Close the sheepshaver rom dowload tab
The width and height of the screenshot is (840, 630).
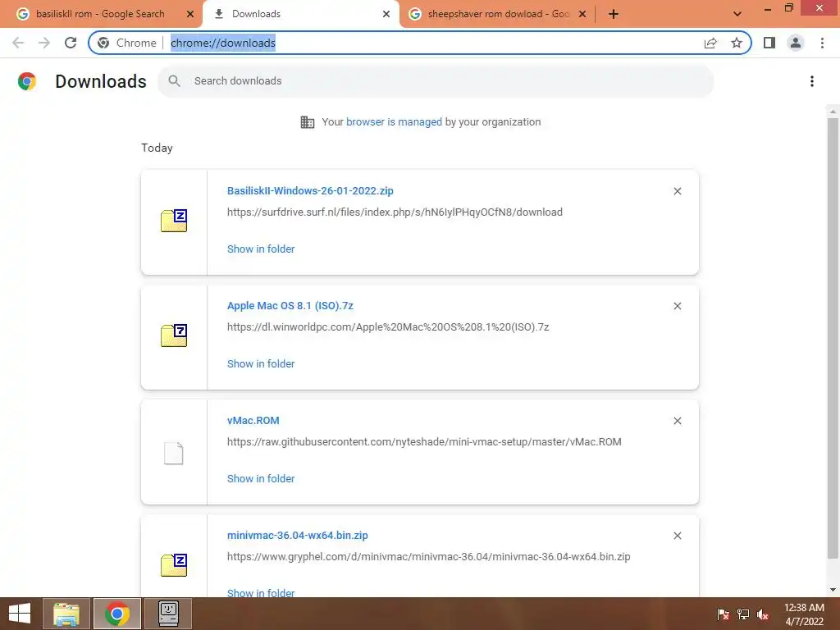coord(582,14)
